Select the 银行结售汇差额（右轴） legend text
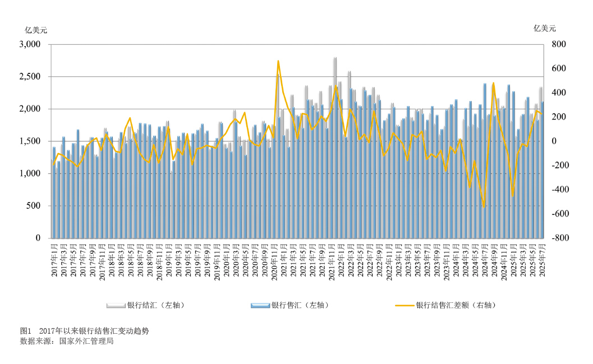The height and width of the screenshot is (364, 593). 456,306
